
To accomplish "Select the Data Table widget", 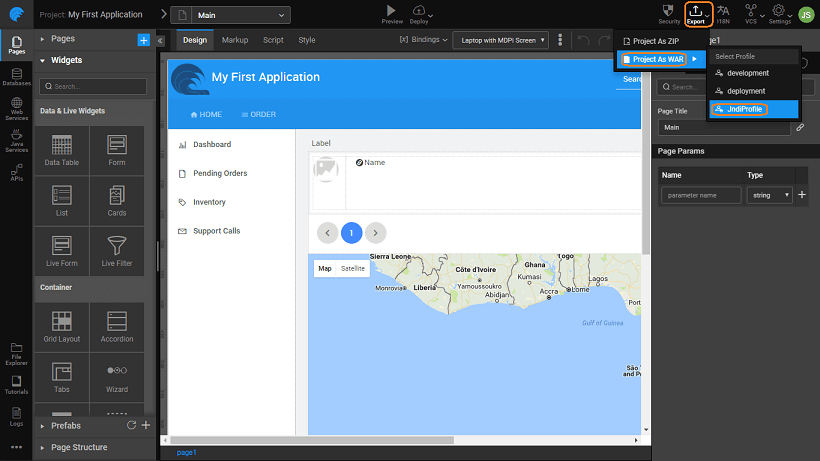I will (62, 150).
